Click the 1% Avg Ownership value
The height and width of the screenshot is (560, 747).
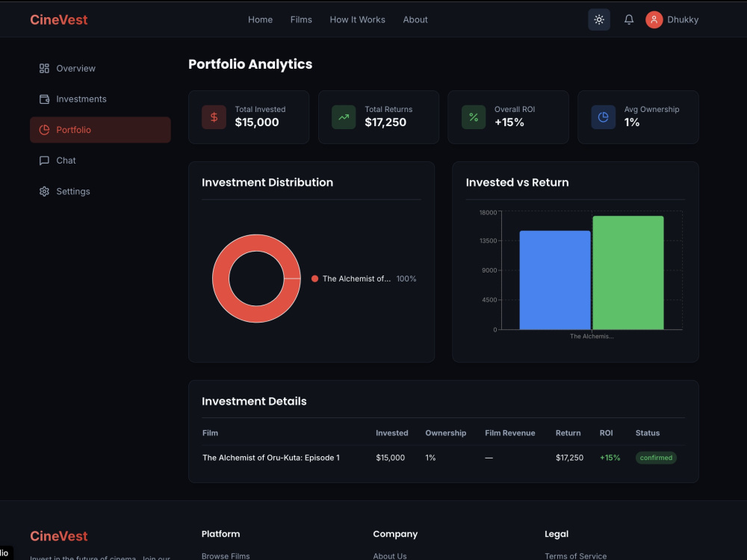(632, 122)
